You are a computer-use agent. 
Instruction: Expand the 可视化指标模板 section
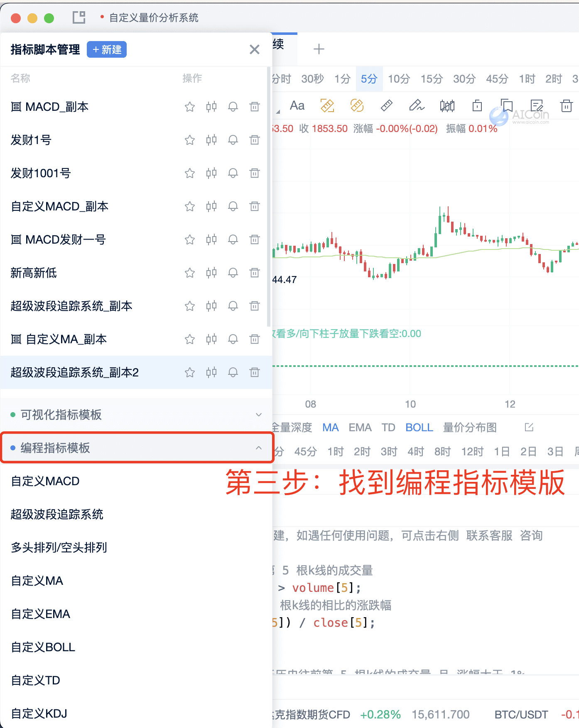pos(136,415)
